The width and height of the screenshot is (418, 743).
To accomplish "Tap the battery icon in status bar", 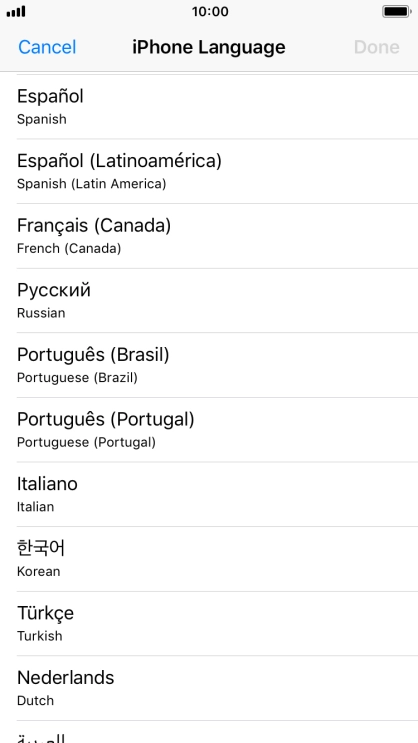I will coord(396,11).
